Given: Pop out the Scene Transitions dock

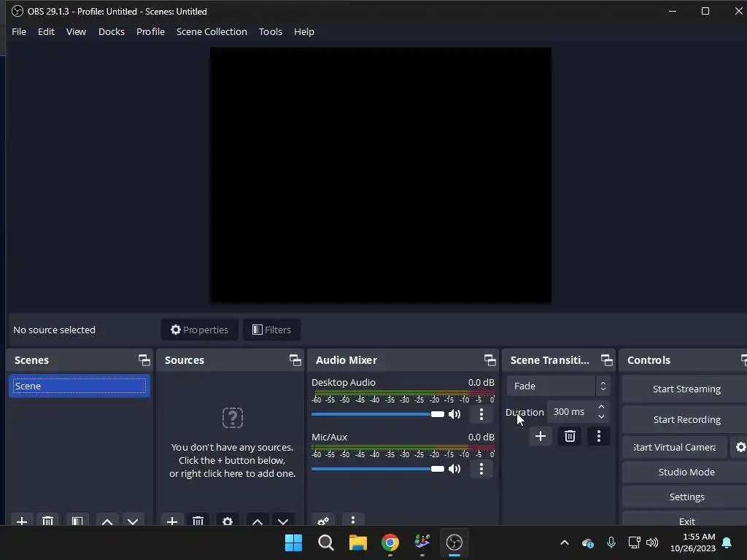Looking at the screenshot, I should point(606,360).
